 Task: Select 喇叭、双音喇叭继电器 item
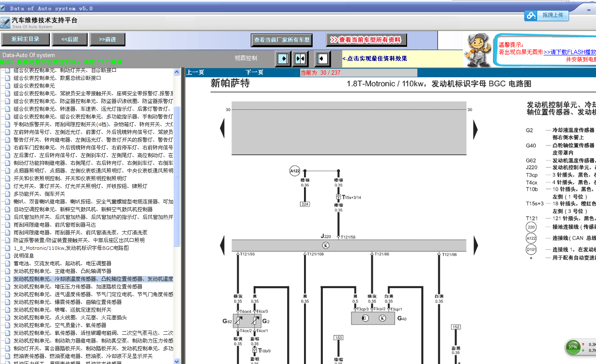click(x=93, y=202)
